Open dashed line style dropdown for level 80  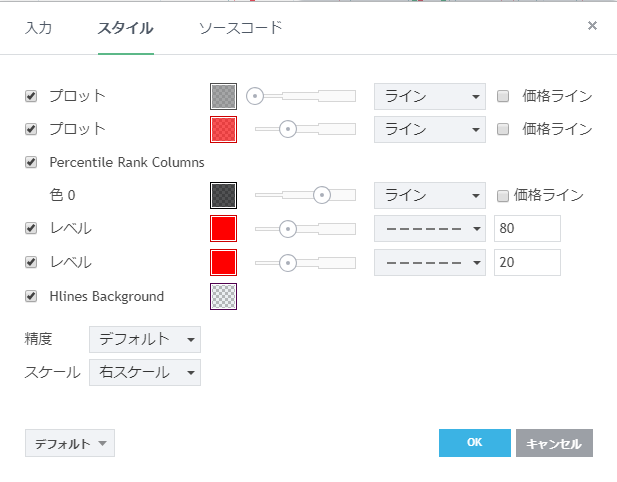tap(429, 229)
